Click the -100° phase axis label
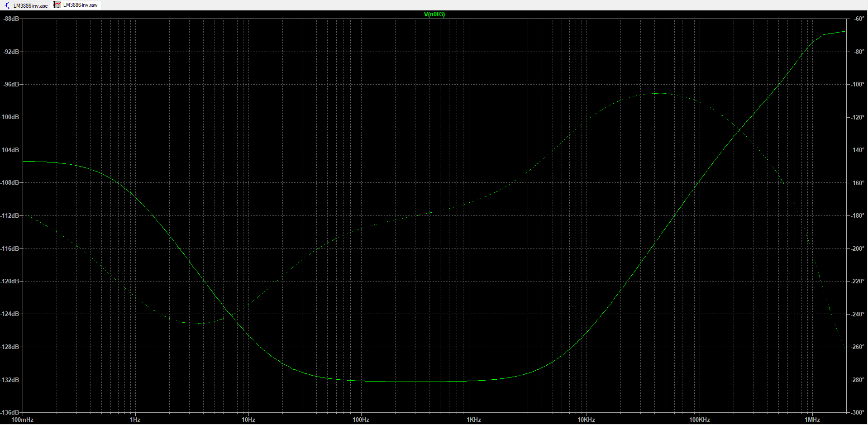The width and height of the screenshot is (868, 425). 858,85
